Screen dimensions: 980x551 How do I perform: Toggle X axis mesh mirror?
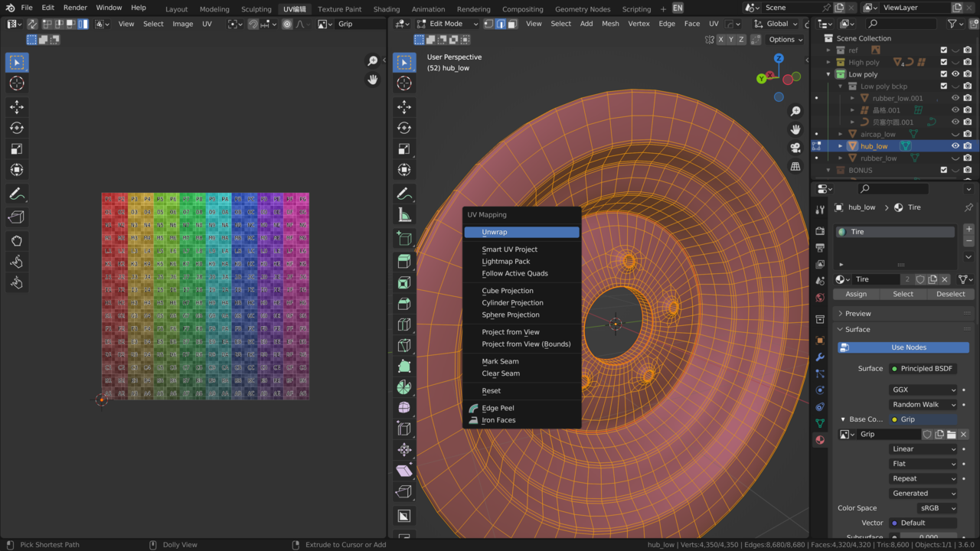click(x=720, y=40)
